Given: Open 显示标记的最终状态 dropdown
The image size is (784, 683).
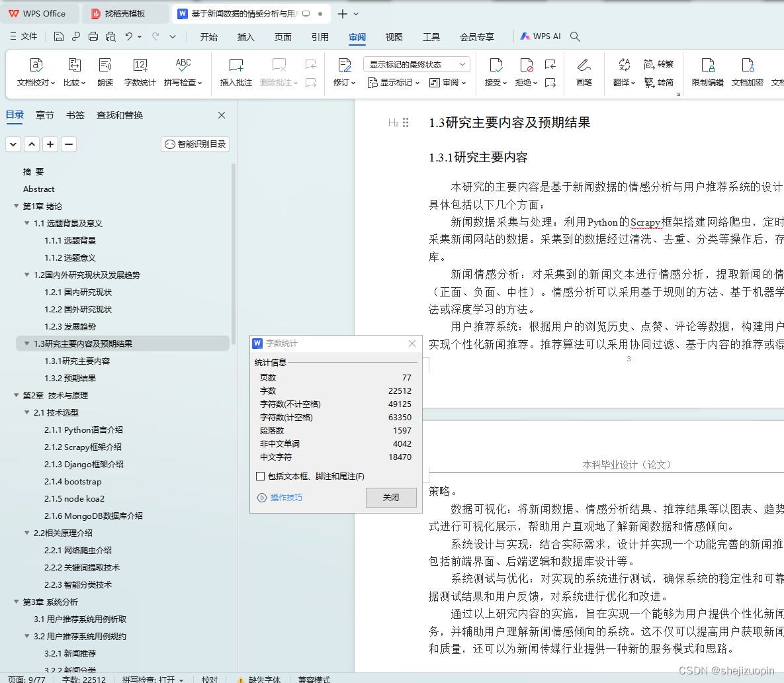Looking at the screenshot, I should tap(417, 64).
